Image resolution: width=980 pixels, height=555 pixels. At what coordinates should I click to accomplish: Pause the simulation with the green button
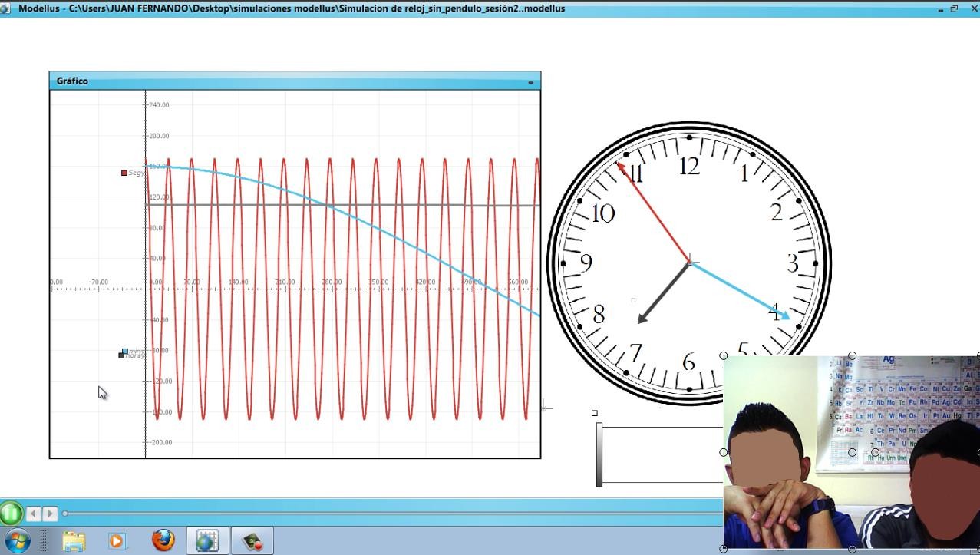13,514
